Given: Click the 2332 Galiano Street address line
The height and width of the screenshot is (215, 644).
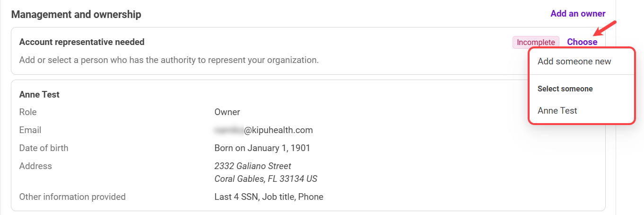Looking at the screenshot, I should [252, 166].
